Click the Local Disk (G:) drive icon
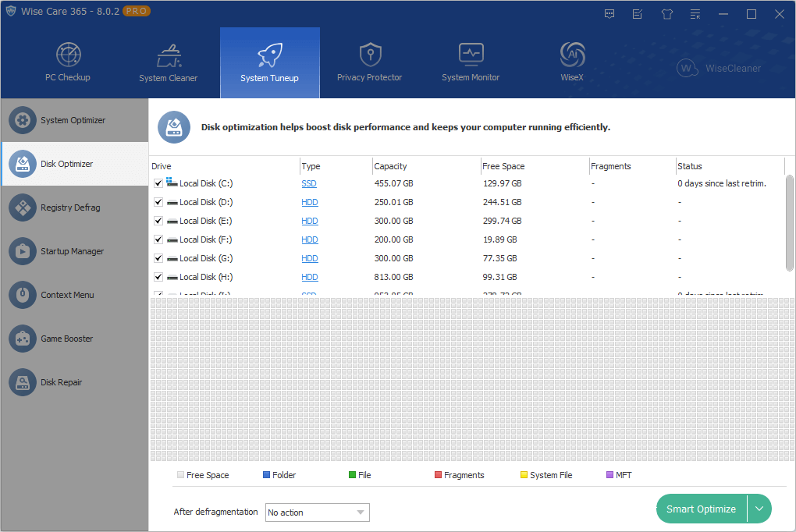Image resolution: width=796 pixels, height=532 pixels. (x=172, y=259)
